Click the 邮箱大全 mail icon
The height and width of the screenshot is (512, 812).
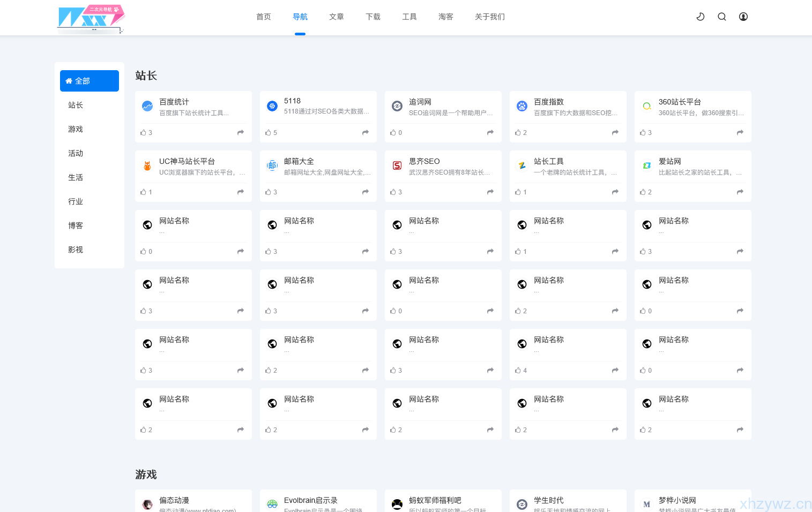point(272,165)
